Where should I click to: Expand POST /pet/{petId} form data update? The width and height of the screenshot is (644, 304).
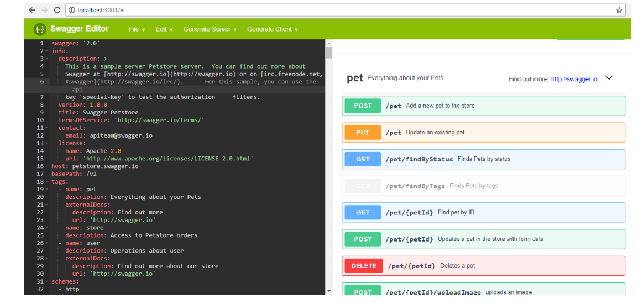(x=483, y=239)
